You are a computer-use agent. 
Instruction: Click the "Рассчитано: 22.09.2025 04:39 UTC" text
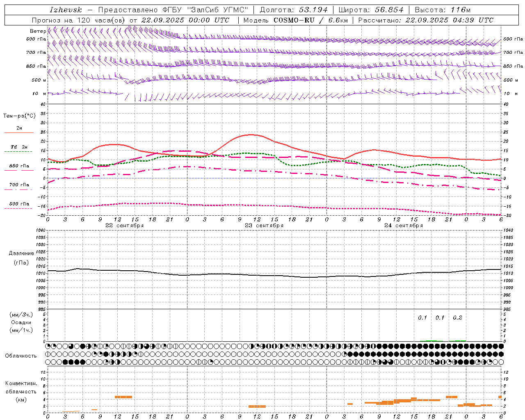426,20
